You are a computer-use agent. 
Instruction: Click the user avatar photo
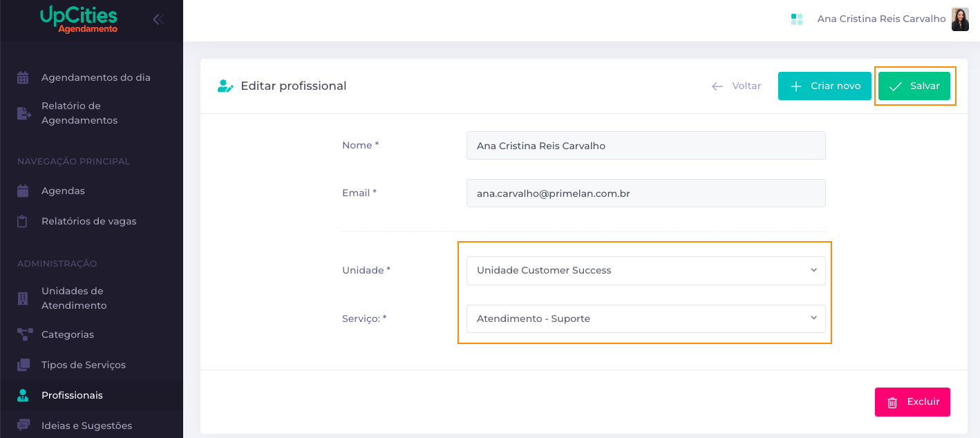click(960, 19)
